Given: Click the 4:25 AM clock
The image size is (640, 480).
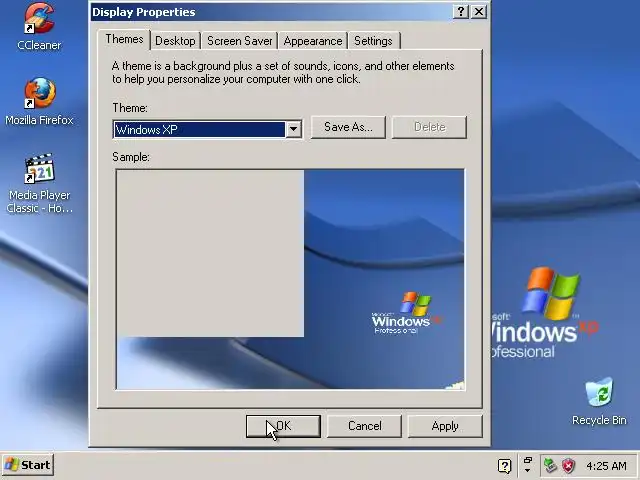Looking at the screenshot, I should point(606,466).
